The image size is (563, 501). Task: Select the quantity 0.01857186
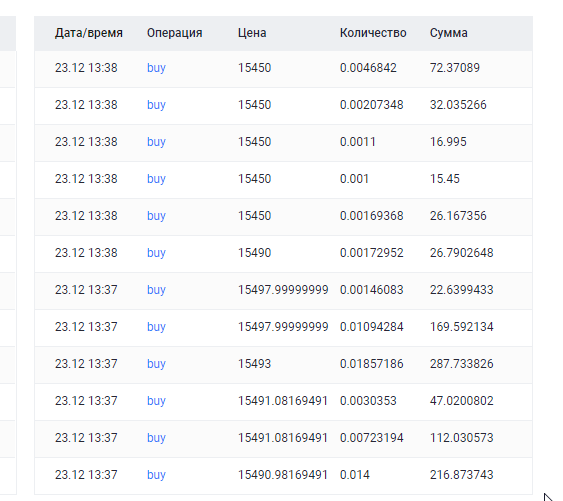coord(372,364)
